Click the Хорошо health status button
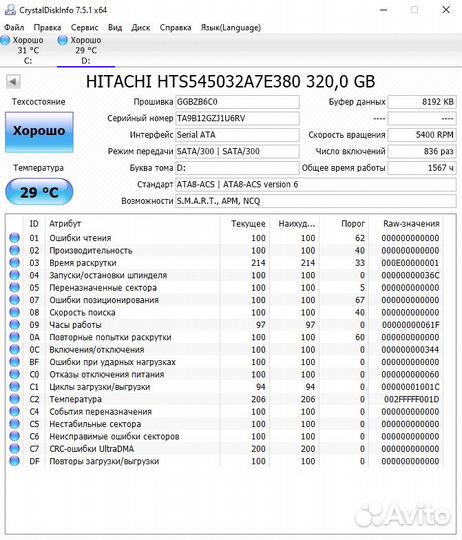Viewport: 462px width, 540px height. tap(39, 132)
